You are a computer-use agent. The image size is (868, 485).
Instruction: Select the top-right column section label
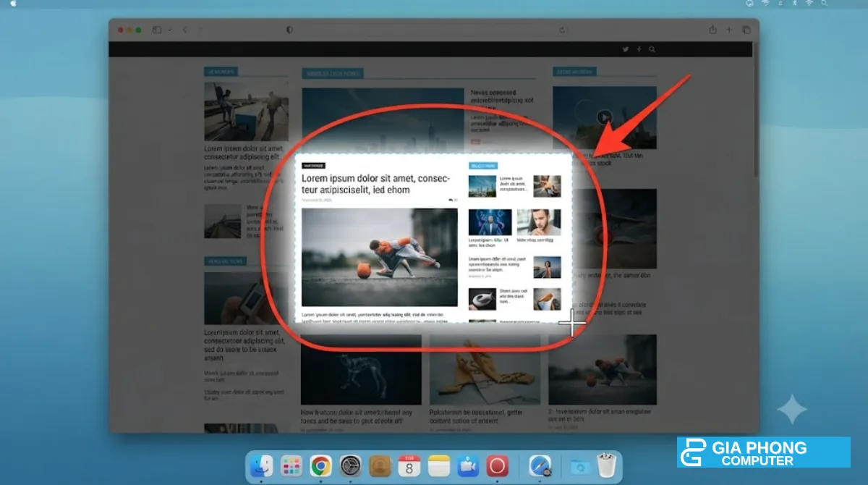coord(574,72)
